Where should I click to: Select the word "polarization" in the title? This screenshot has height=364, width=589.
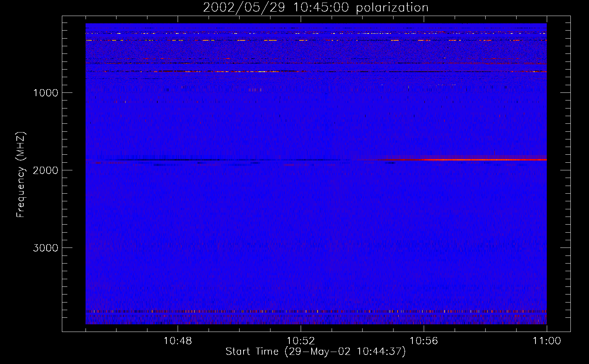click(392, 8)
